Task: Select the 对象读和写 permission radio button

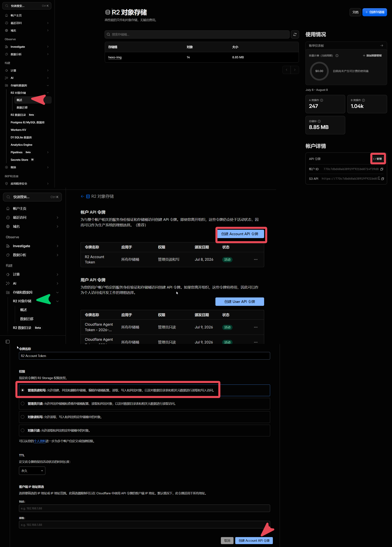Action: 23,417
